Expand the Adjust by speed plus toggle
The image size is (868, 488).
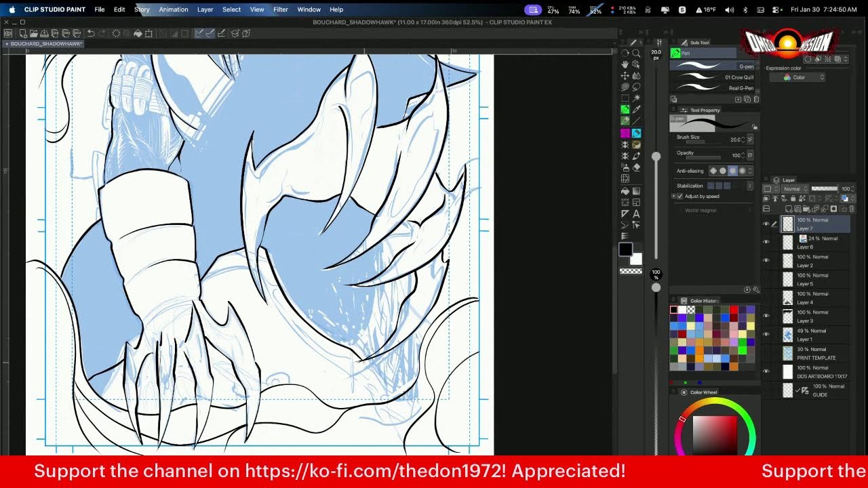(x=673, y=196)
